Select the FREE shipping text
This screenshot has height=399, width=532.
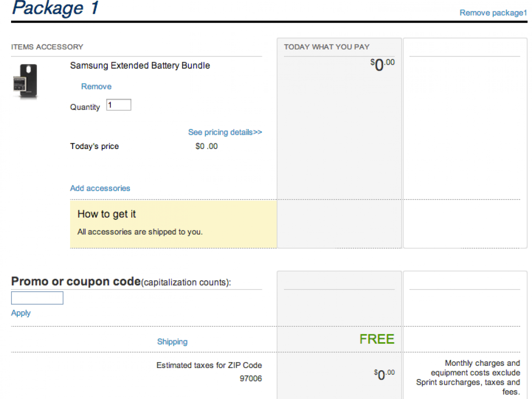376,339
